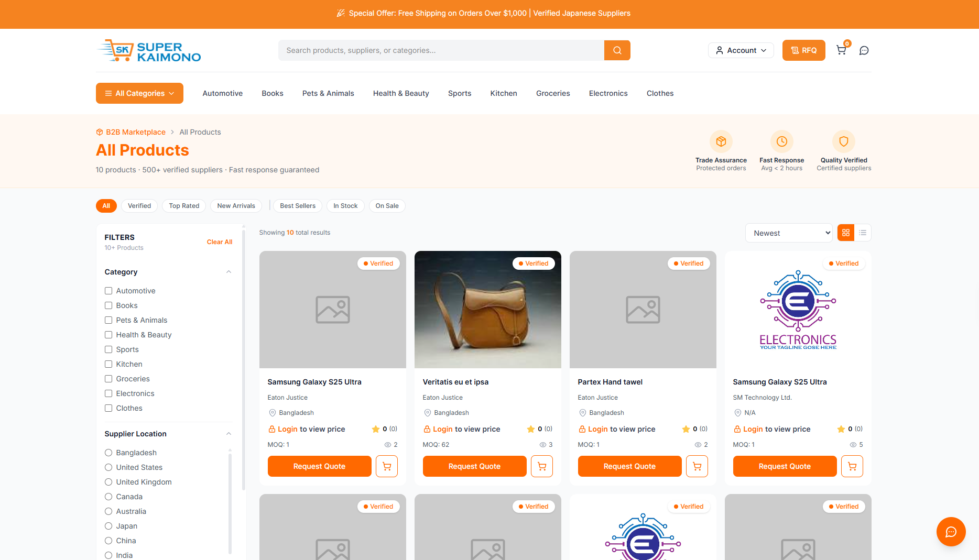
Task: Select the On Sale filter tab
Action: (387, 206)
